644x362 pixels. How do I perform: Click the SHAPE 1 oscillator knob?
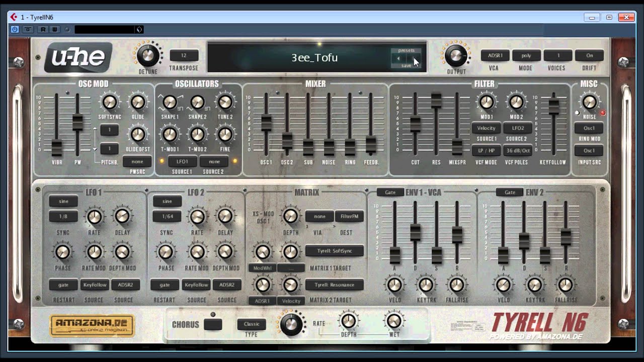click(x=170, y=102)
